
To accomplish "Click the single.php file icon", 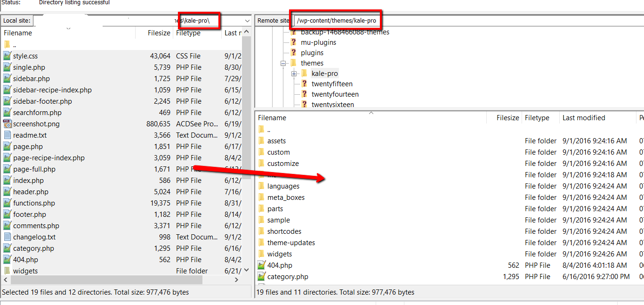I will (x=7, y=67).
